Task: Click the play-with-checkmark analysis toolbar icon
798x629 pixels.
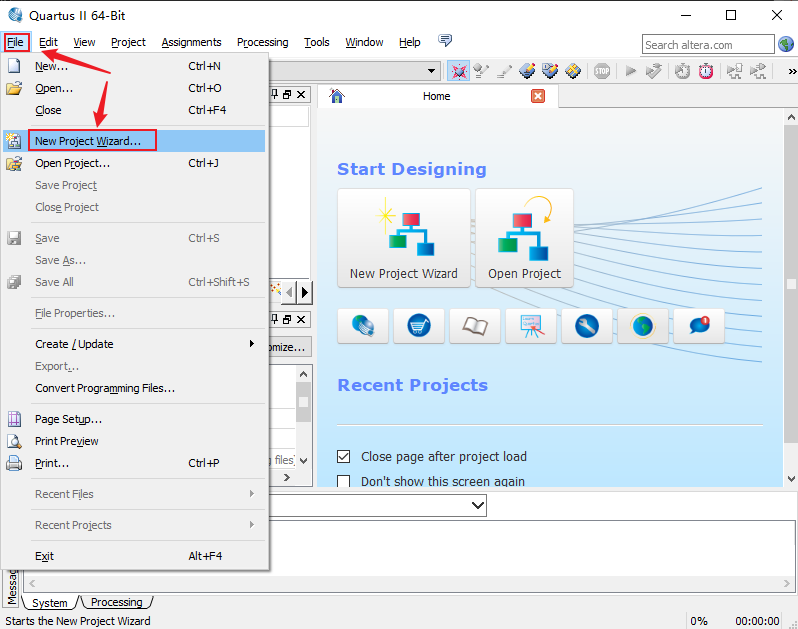Action: point(653,71)
